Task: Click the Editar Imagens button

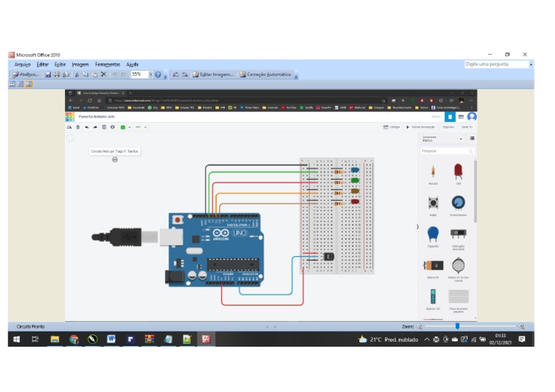Action: [212, 74]
